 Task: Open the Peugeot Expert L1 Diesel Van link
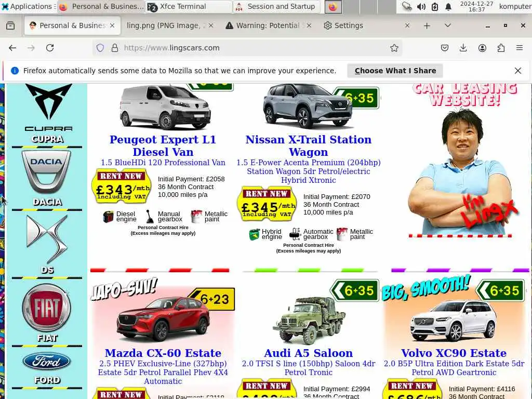coord(163,145)
